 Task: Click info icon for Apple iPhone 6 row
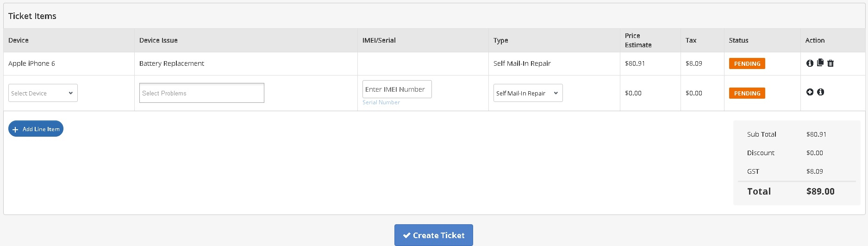click(x=810, y=63)
